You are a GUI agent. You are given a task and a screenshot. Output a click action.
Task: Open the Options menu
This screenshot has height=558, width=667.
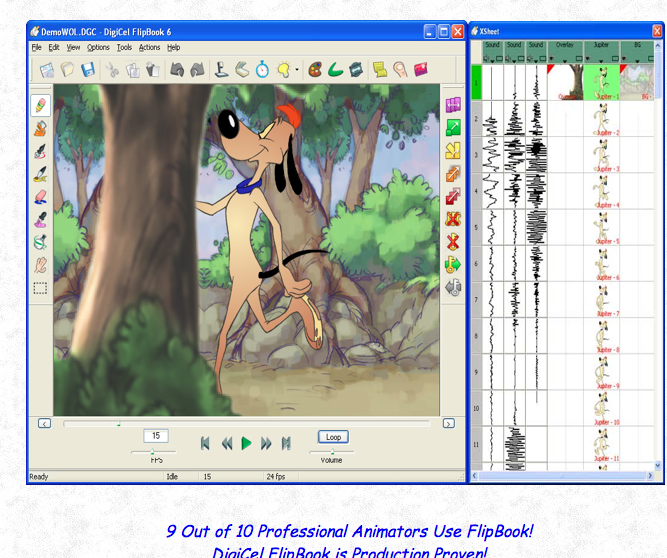(98, 47)
